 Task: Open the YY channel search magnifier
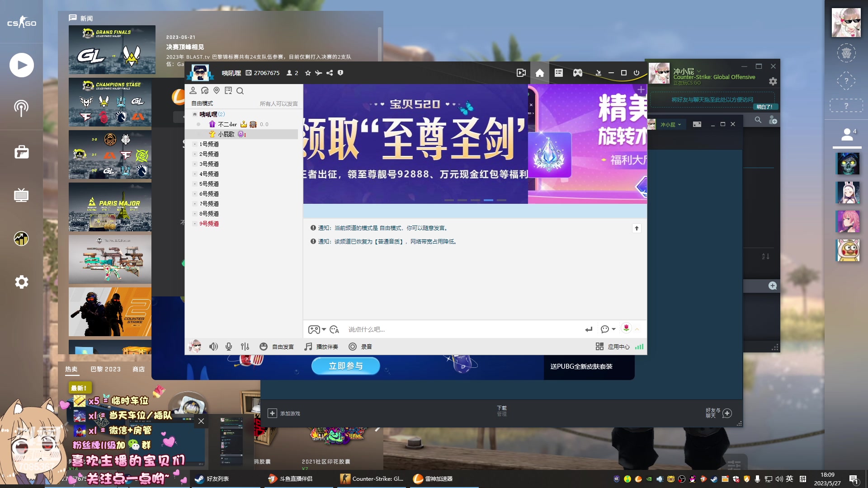coord(240,91)
